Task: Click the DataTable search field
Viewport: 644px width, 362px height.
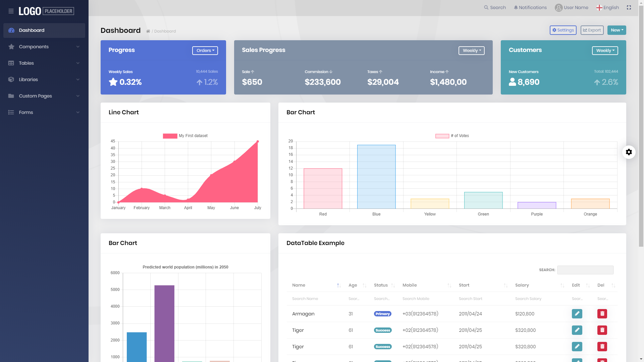Action: pos(585,270)
